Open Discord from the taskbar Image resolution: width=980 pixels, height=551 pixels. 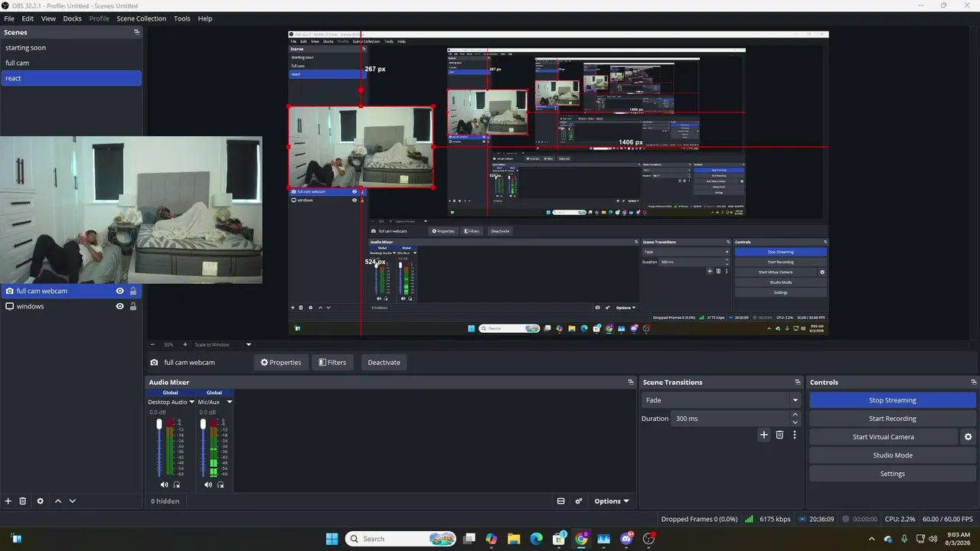[x=626, y=539]
